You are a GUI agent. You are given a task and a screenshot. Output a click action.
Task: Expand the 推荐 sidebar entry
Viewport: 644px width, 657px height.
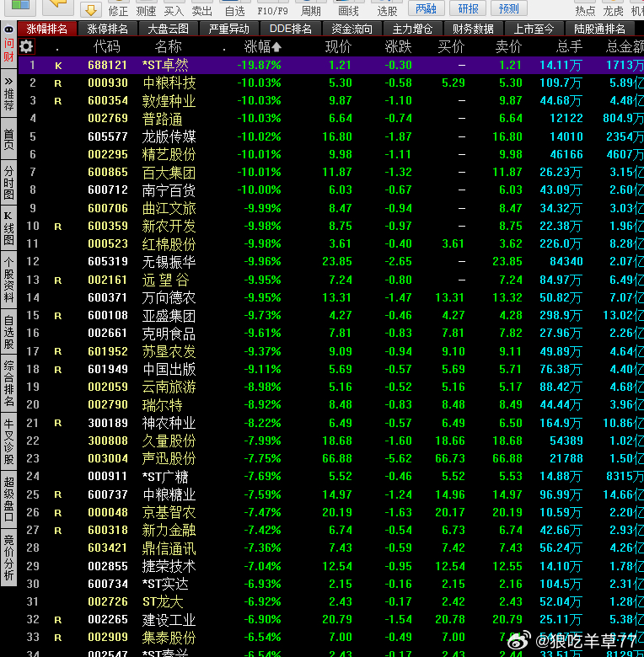coord(8,94)
